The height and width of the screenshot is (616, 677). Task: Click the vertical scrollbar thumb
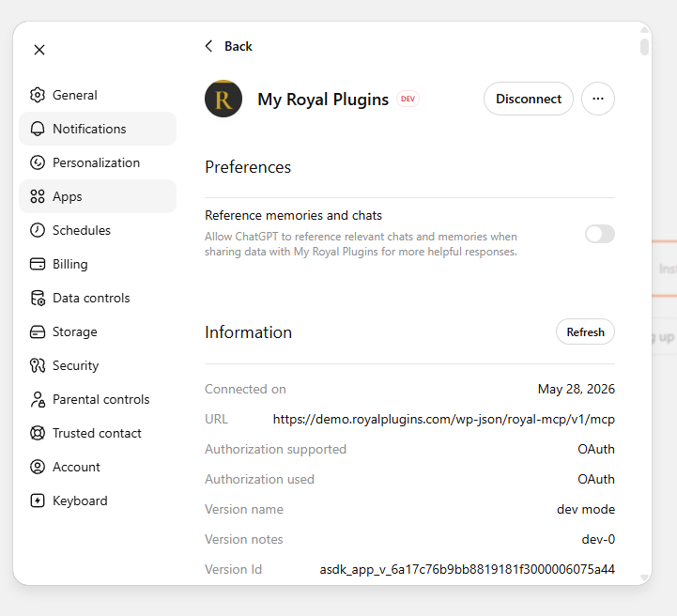[x=644, y=47]
